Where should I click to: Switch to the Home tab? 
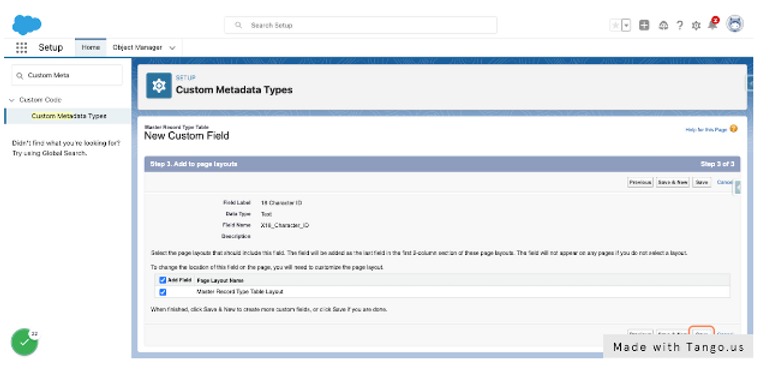(x=90, y=47)
